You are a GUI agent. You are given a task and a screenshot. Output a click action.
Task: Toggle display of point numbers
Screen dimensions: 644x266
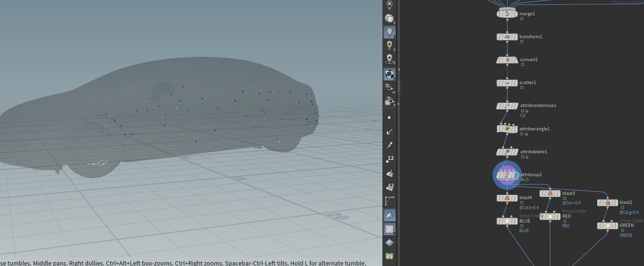click(390, 160)
